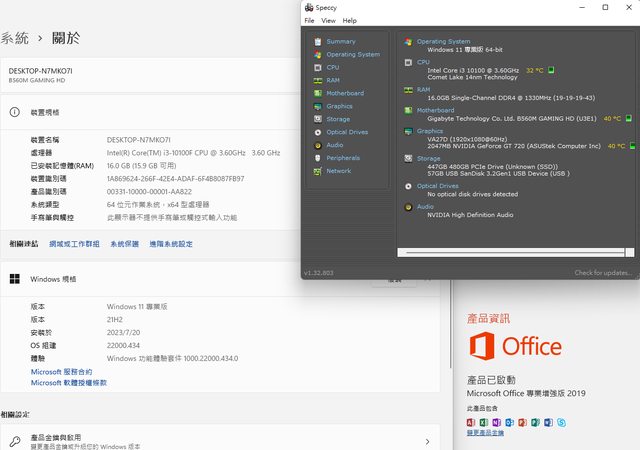Click the Peripherals sidebar item

coord(342,158)
